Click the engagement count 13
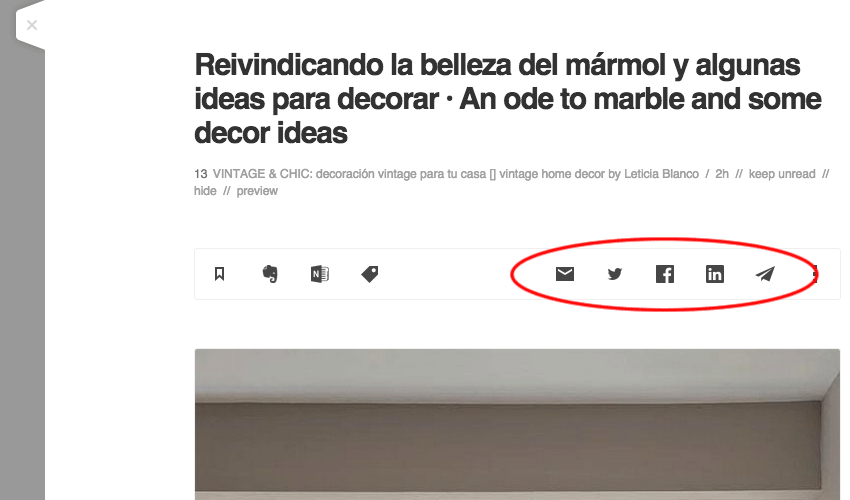The width and height of the screenshot is (850, 500). coord(201,174)
